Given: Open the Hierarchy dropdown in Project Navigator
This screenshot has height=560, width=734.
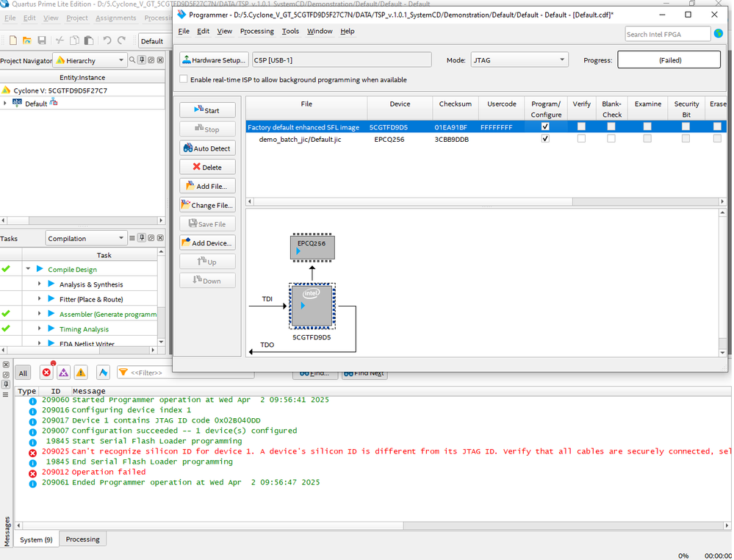Looking at the screenshot, I should [x=90, y=60].
